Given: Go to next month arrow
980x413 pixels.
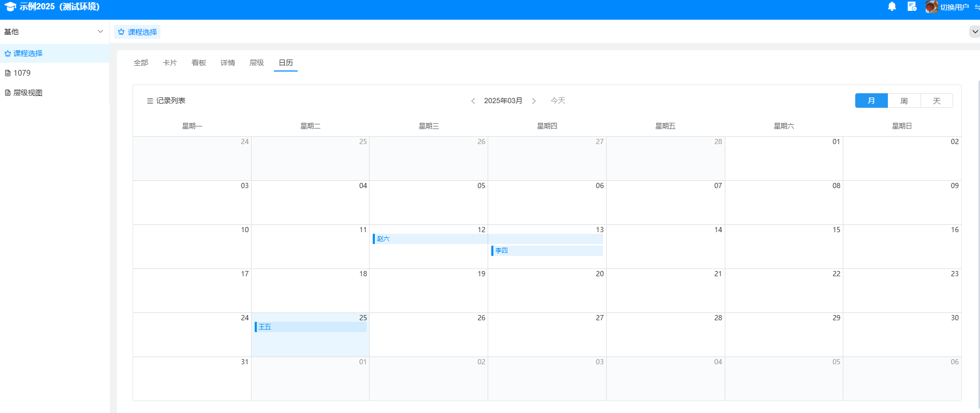Looking at the screenshot, I should [534, 101].
